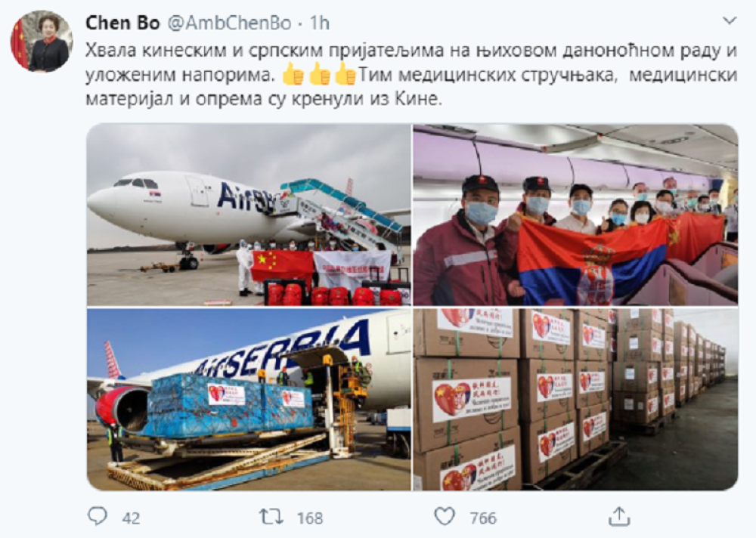This screenshot has width=756, height=538.
Task: Click the heart sticker on the front box
Action: pos(451,397)
